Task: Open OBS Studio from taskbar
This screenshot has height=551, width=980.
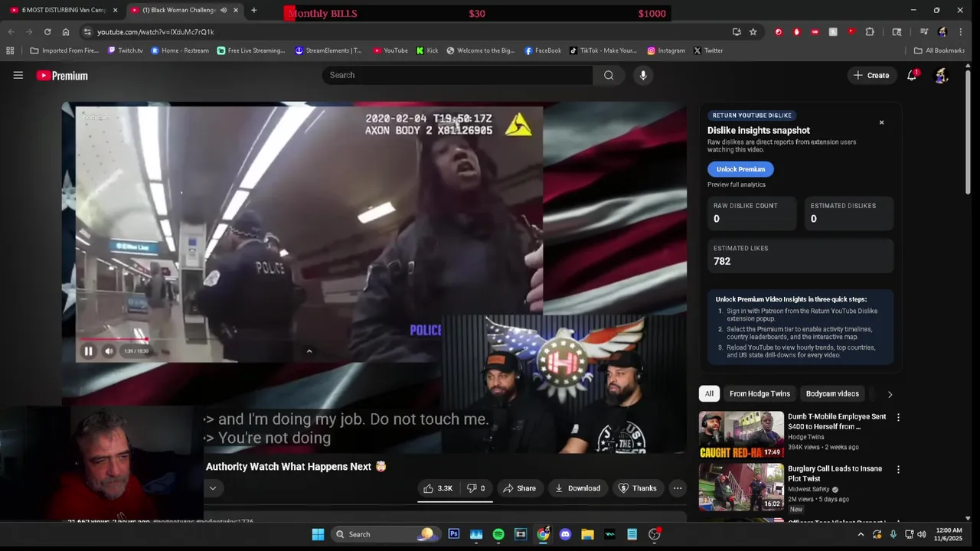Action: [x=655, y=534]
